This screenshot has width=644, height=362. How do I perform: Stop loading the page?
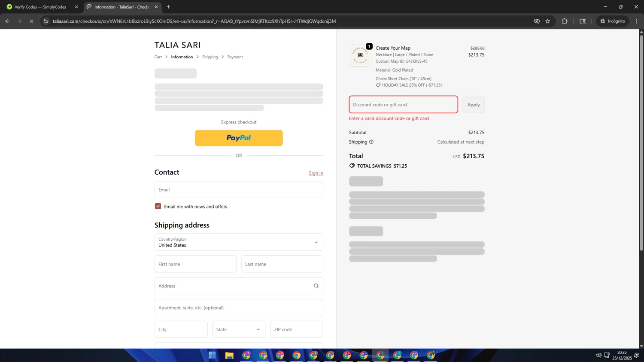(31, 21)
